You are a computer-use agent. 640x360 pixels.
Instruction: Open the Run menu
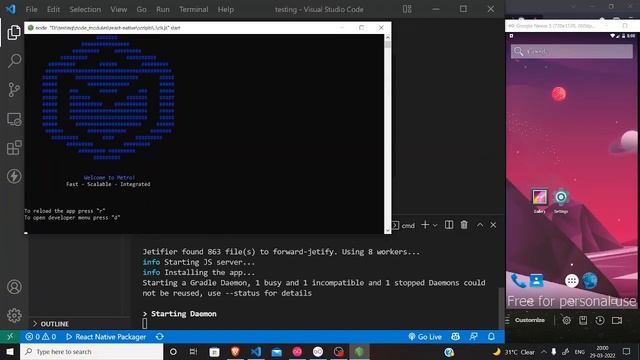coord(162,9)
